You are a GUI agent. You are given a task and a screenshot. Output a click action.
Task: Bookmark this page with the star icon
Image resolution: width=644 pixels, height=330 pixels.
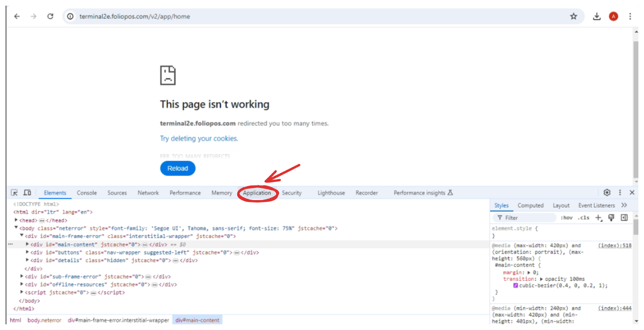point(574,17)
